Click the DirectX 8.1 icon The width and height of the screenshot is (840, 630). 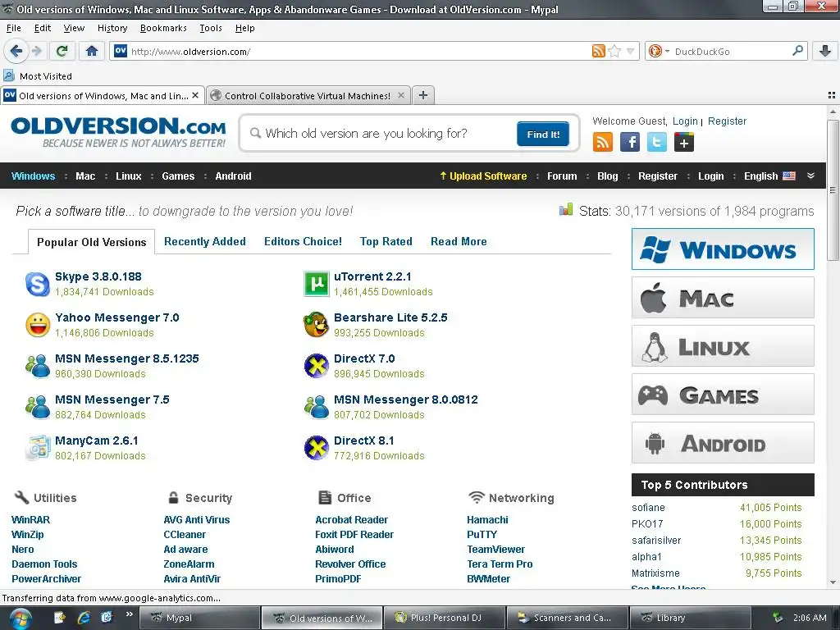click(317, 448)
